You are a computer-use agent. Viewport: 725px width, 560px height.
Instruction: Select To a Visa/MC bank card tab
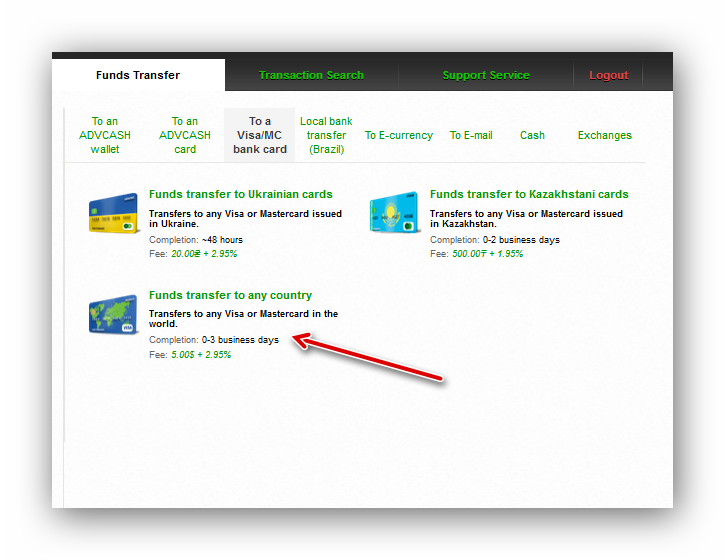tap(260, 135)
